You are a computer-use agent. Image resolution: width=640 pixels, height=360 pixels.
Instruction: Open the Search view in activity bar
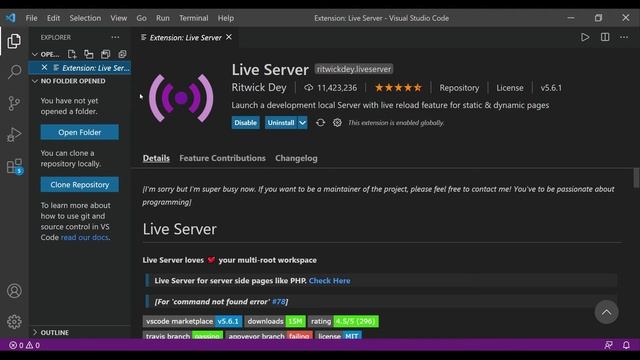(14, 72)
